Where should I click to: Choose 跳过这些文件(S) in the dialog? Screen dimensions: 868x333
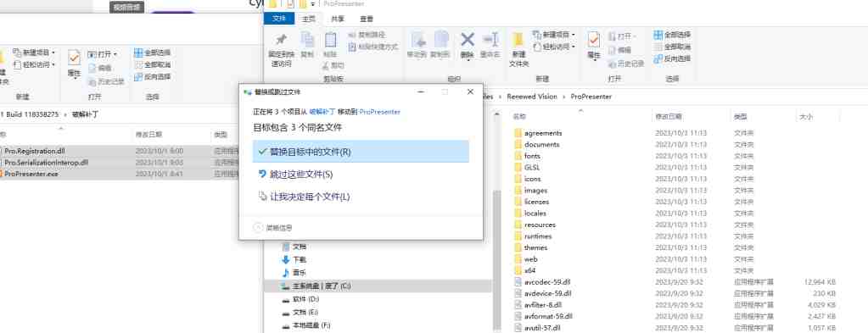[301, 175]
